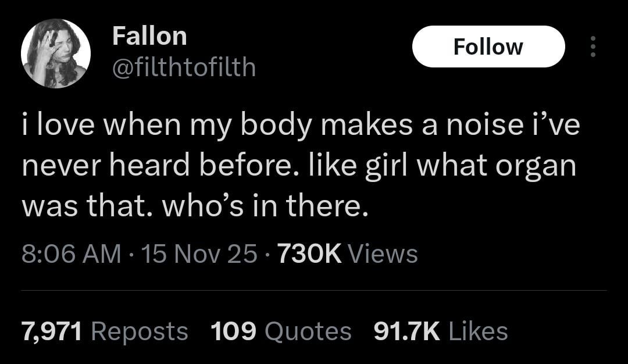Viewport: 628px width, 364px height.
Task: Open Fallon's profile picture
Action: (x=56, y=53)
